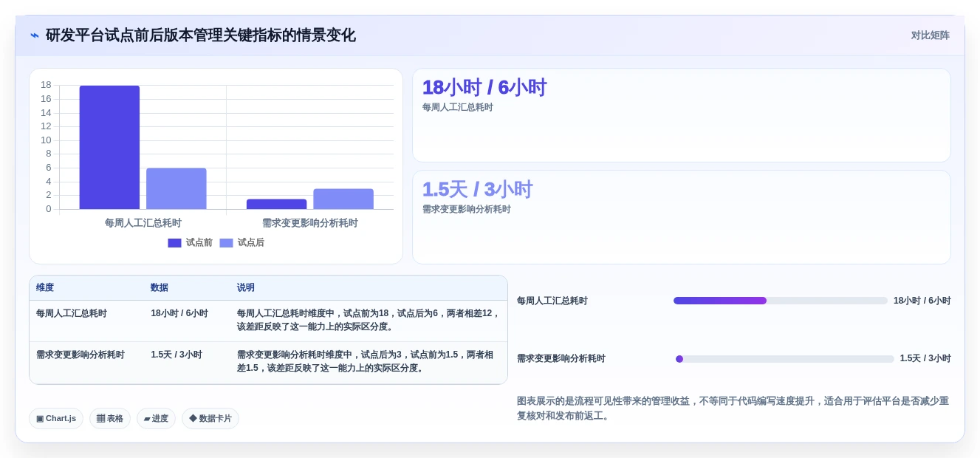Click the lightning icon beside the title
This screenshot has width=980, height=458.
pos(35,35)
